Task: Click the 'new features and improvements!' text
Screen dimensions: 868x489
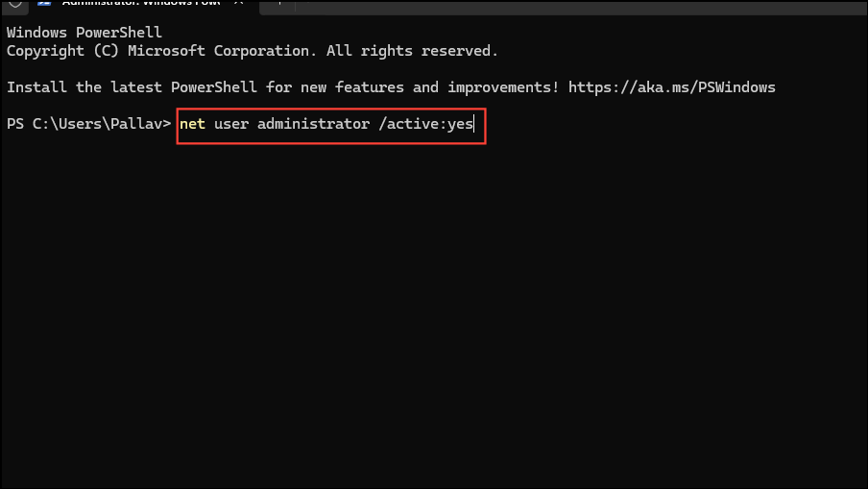Action: click(429, 87)
